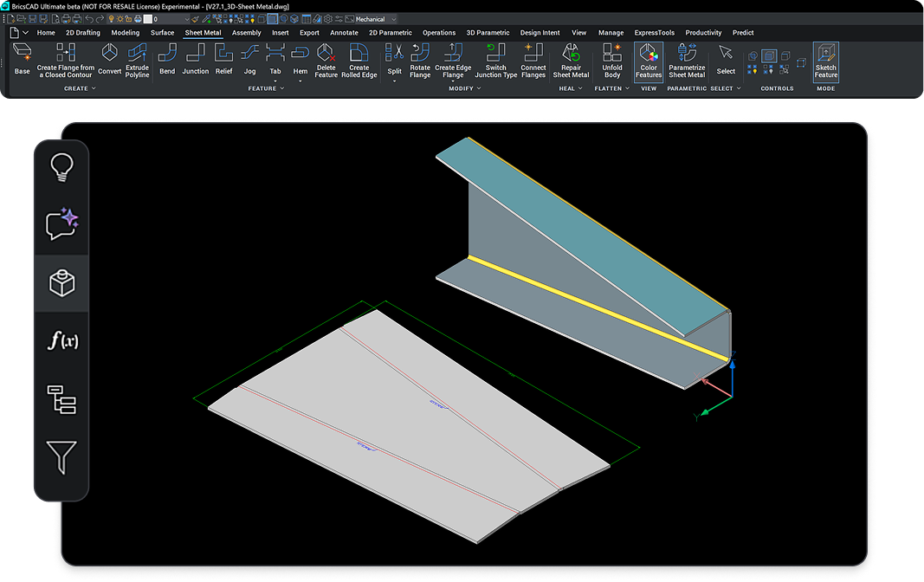Open the Home ribbon tab

point(46,32)
